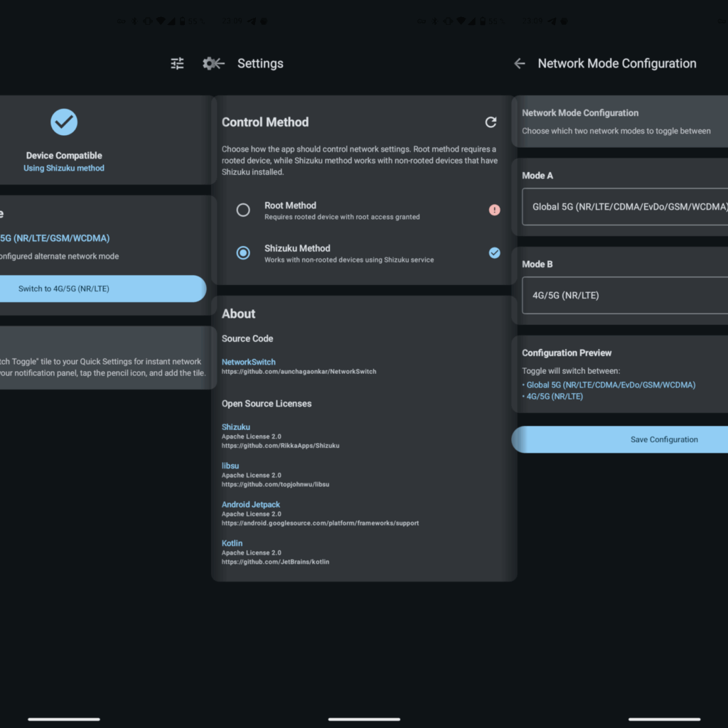This screenshot has height=728, width=728.
Task: Select the Shizuku Method radio button
Action: [x=243, y=252]
